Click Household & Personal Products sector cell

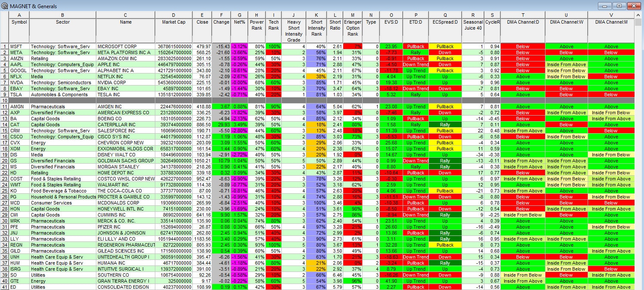pyautogui.click(x=63, y=196)
